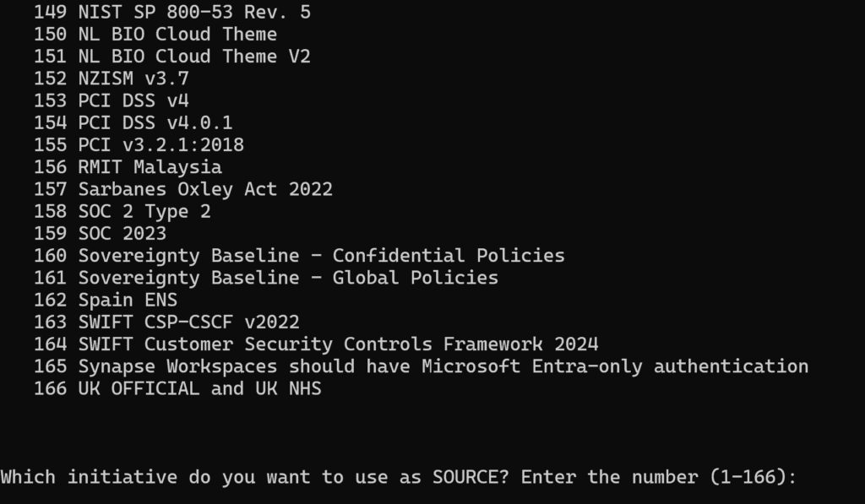Select Sovereignty Baseline - Confidential Policies text
Image resolution: width=865 pixels, height=504 pixels.
point(322,255)
